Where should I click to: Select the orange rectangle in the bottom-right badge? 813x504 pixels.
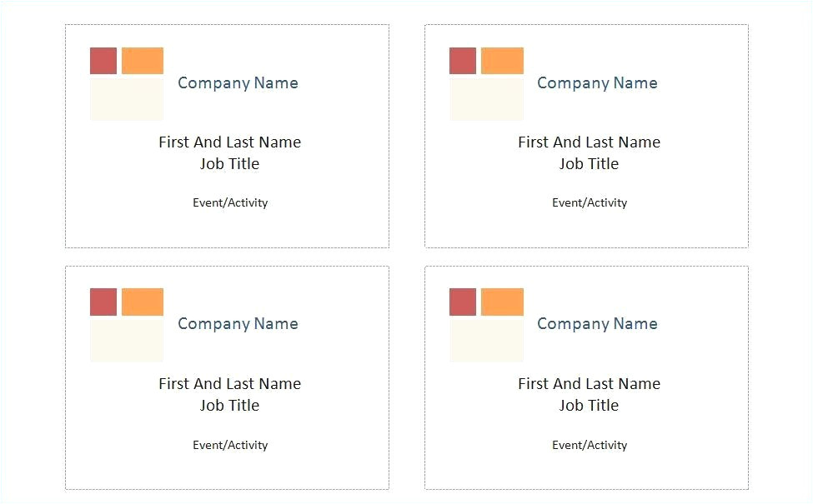[502, 302]
